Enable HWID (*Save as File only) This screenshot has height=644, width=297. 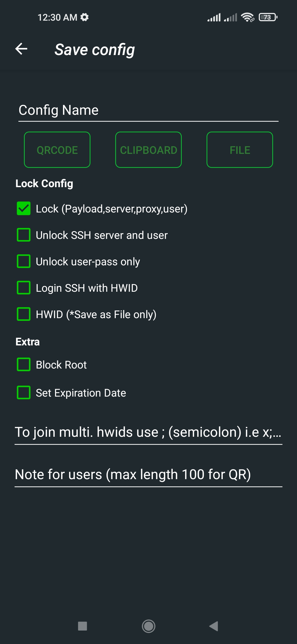point(24,314)
